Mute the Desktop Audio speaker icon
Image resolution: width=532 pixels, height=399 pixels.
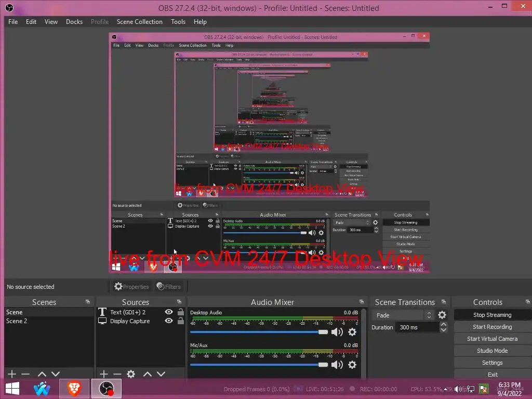point(337,332)
